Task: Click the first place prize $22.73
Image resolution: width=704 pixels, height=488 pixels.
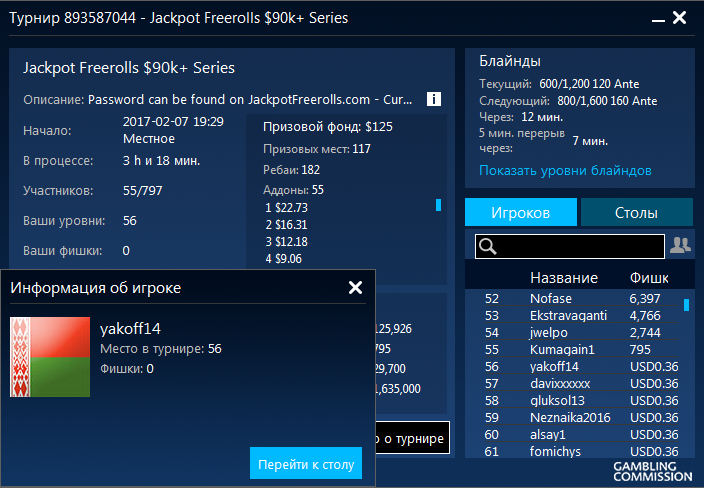Action: tap(286, 208)
